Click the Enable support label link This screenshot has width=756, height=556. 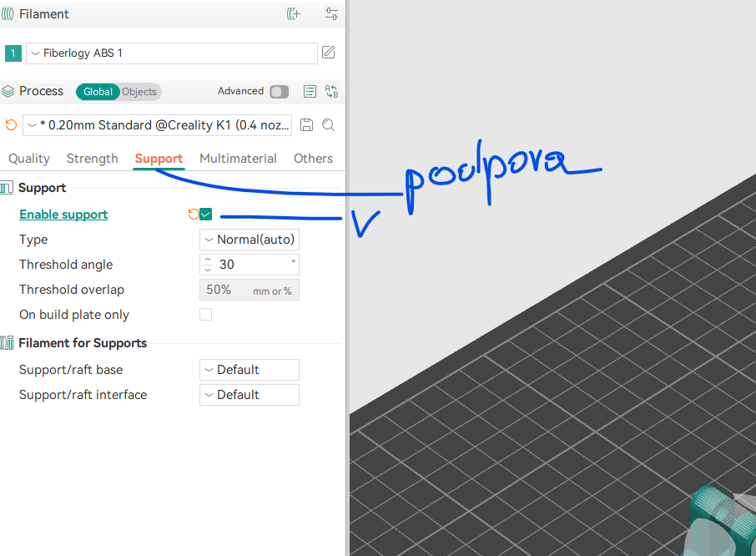click(63, 215)
